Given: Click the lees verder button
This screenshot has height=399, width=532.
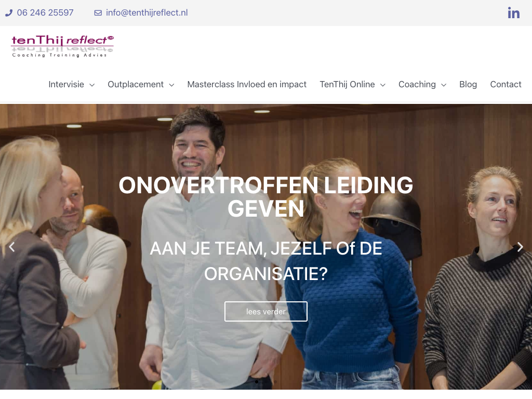Looking at the screenshot, I should (x=266, y=312).
